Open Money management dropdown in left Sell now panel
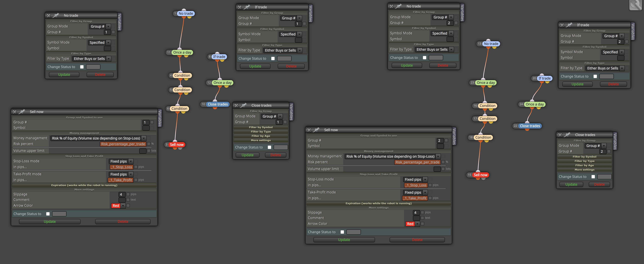Image resolution: width=644 pixels, height=264 pixels. [98, 138]
